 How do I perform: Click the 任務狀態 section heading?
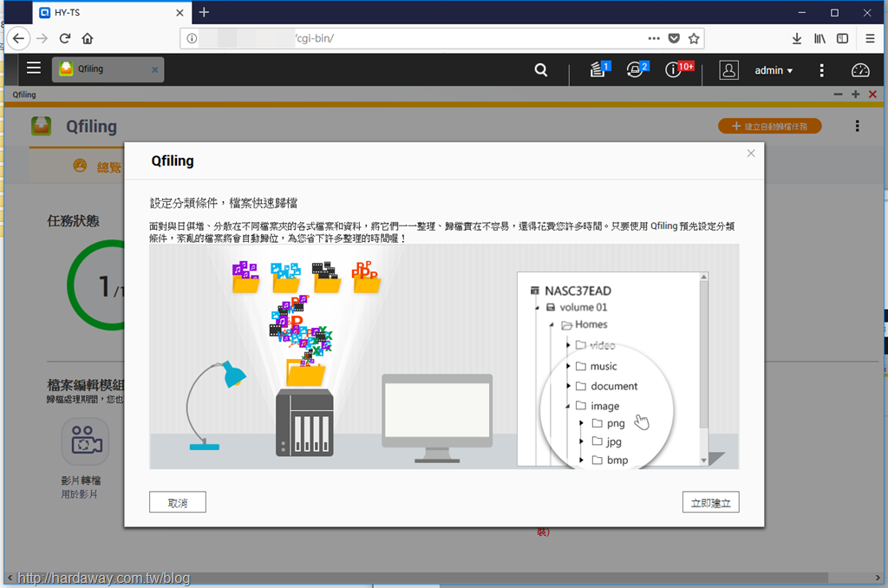[73, 221]
